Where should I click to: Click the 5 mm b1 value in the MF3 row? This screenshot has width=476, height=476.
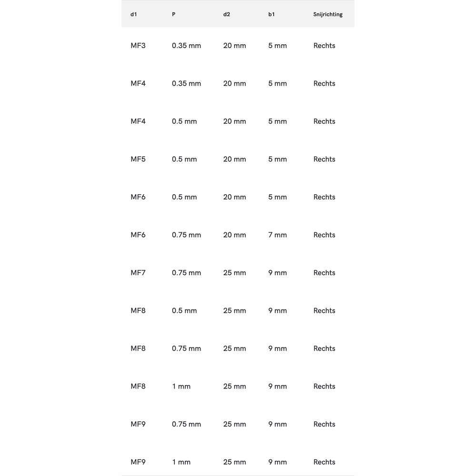pyautogui.click(x=278, y=46)
